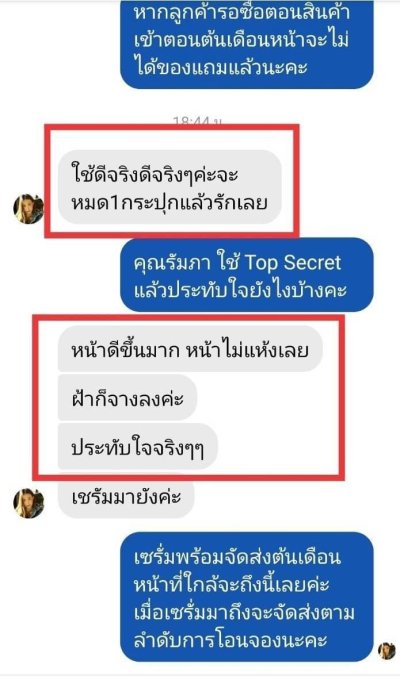Select text line เข้าตอนต้นเดือนหน้าจะไม่
The width and height of the screenshot is (400, 680).
242,40
